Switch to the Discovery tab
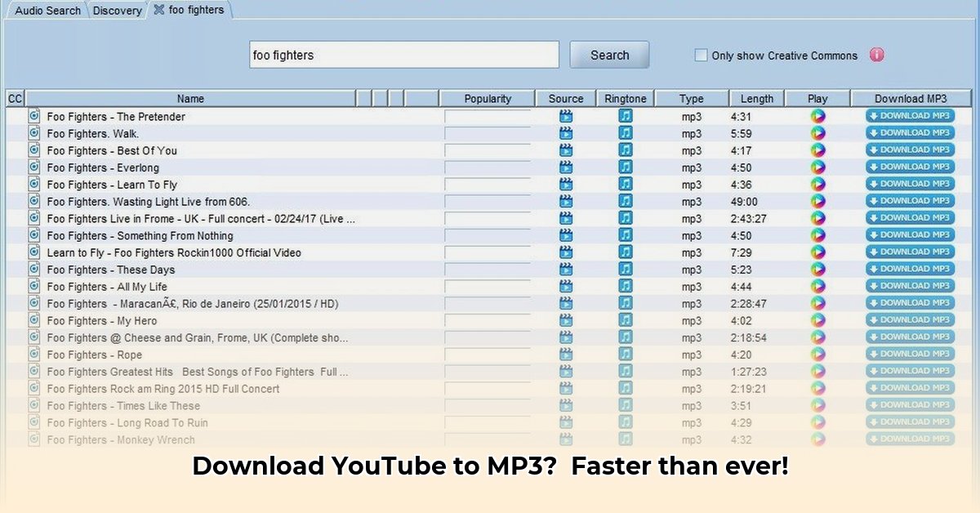The width and height of the screenshot is (980, 513). click(116, 10)
